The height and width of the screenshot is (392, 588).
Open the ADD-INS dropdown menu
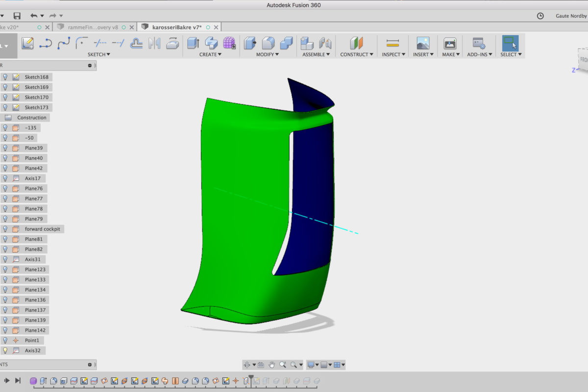click(x=479, y=54)
